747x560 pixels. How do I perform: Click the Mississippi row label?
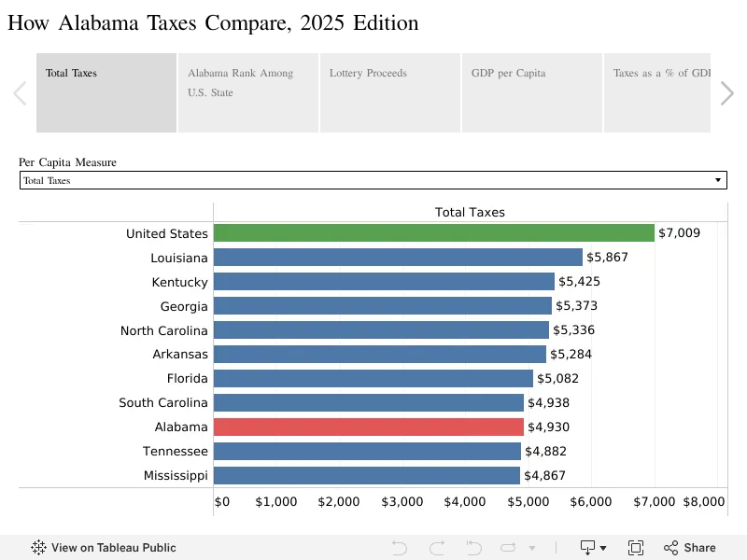tap(176, 475)
